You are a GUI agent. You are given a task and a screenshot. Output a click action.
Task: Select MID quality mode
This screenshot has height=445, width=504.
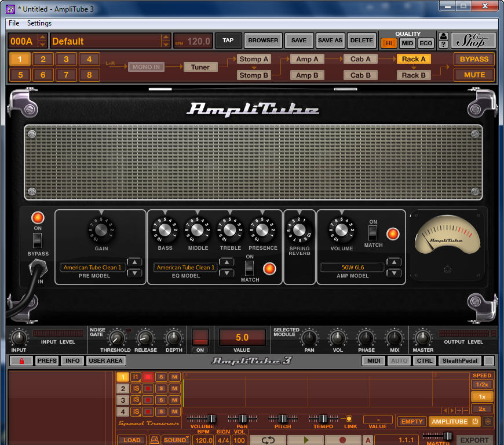click(x=407, y=43)
